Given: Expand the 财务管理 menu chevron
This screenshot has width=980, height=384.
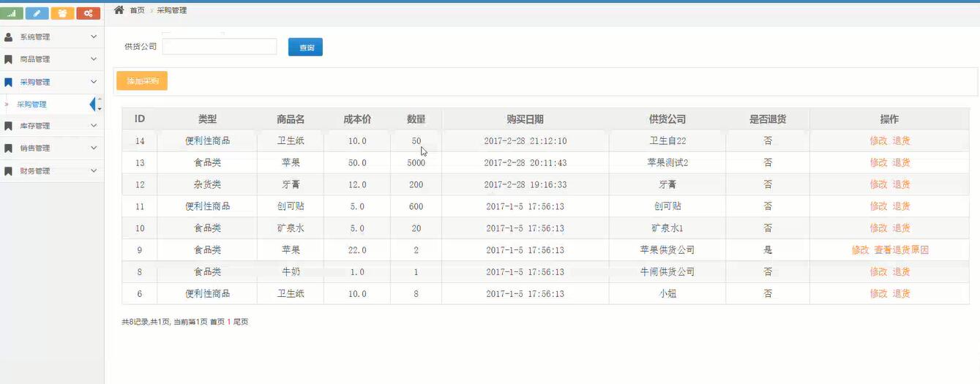Looking at the screenshot, I should 94,171.
